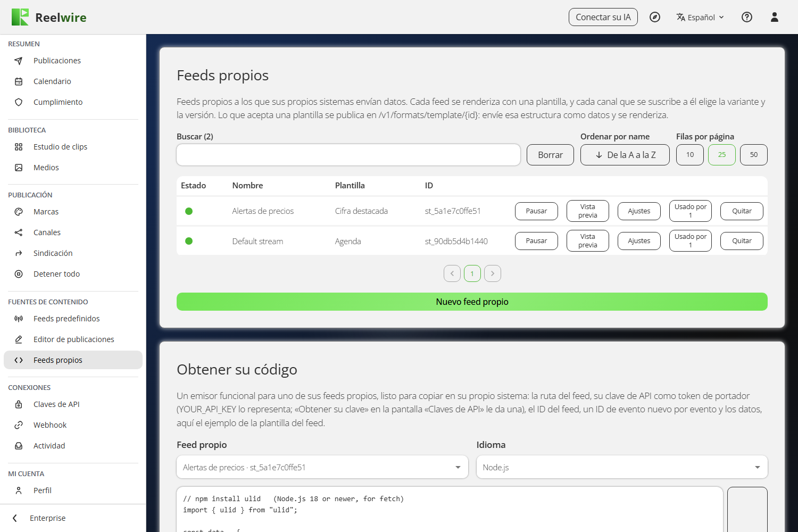The image size is (798, 532).
Task: Click the Actividad inbox icon
Action: 19,446
